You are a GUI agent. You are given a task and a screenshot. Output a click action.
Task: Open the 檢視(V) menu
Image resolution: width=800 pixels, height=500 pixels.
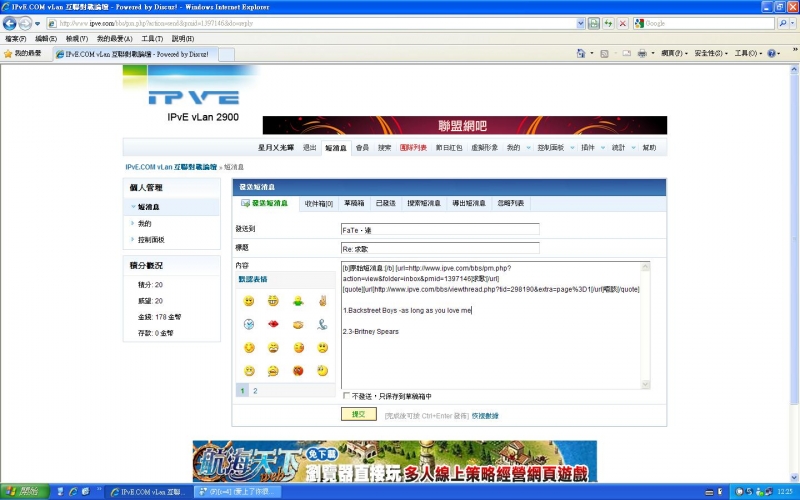77,39
